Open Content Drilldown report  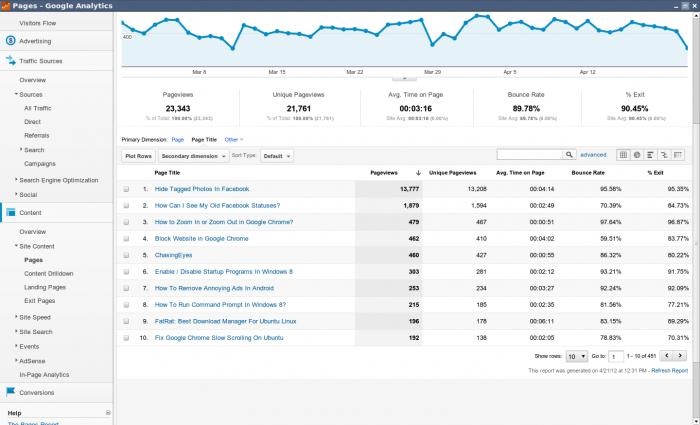(49, 273)
